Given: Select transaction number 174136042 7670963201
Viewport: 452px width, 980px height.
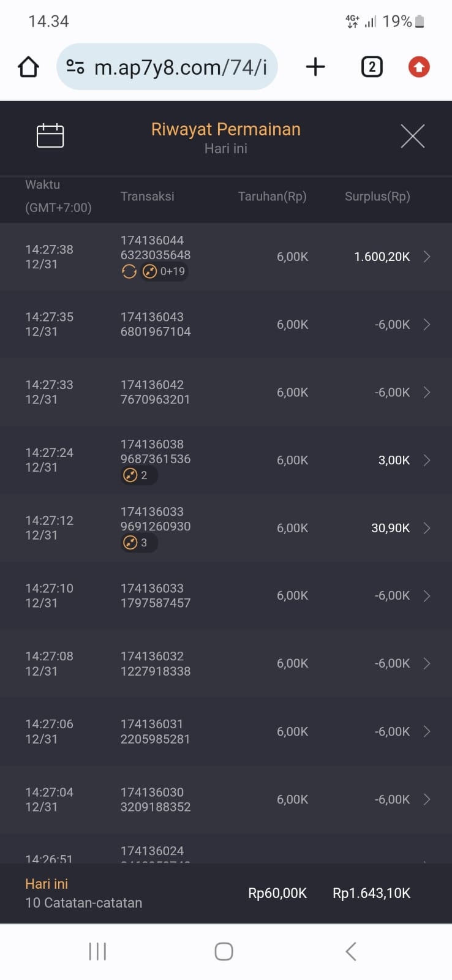Looking at the screenshot, I should pos(155,392).
